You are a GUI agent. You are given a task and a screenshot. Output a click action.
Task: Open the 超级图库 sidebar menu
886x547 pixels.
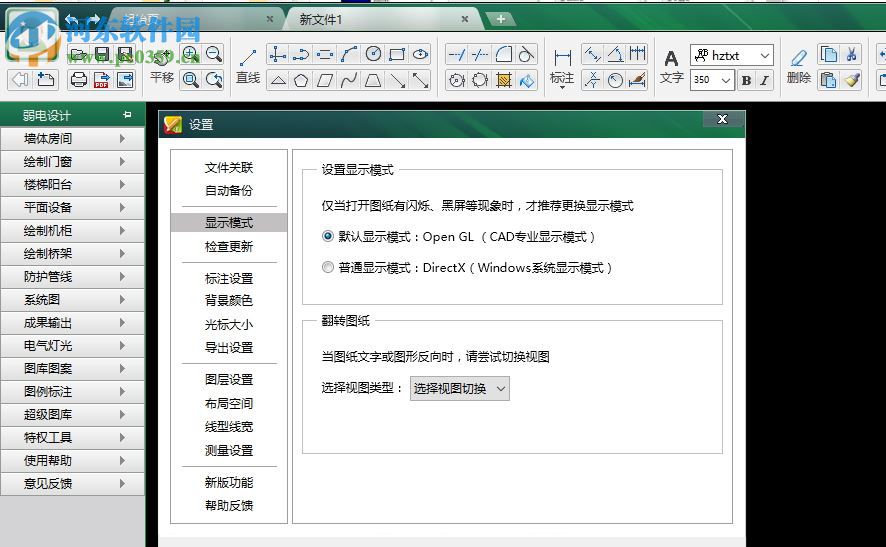tap(72, 414)
